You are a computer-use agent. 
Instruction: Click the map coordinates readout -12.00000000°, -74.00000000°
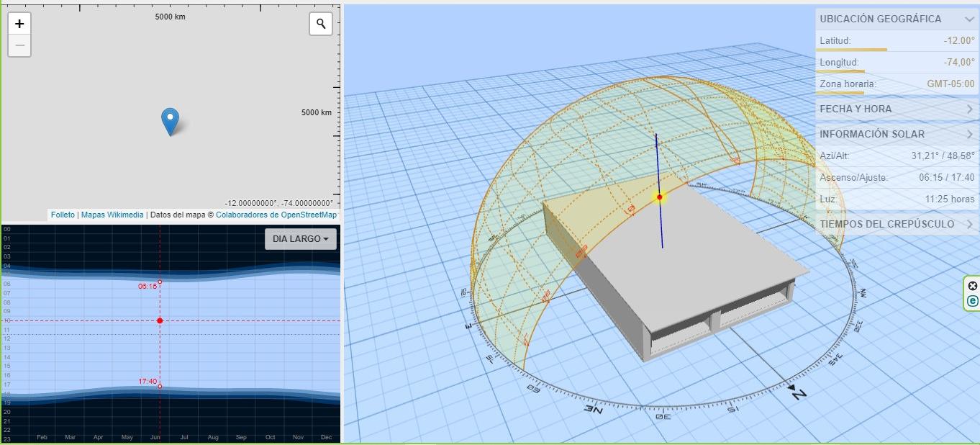278,204
